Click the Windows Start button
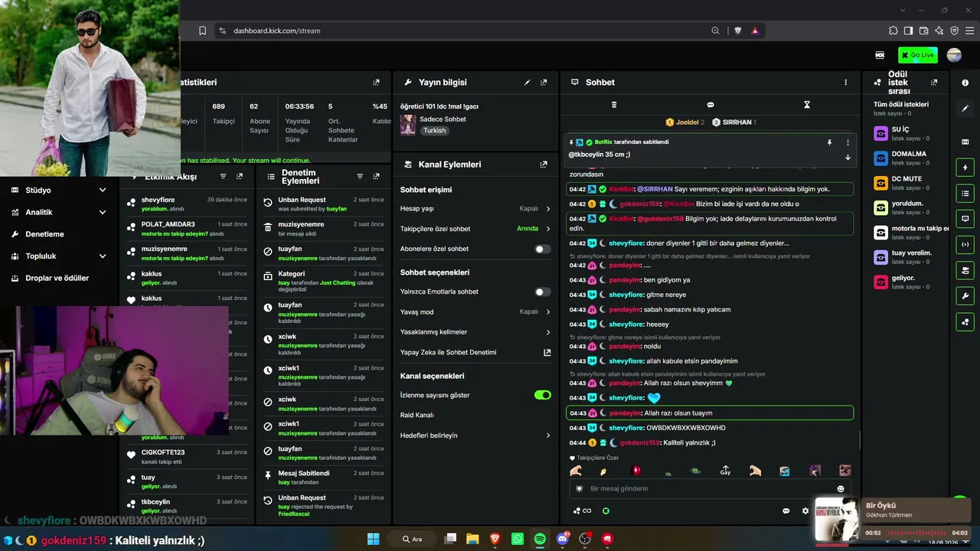This screenshot has height=551, width=980. click(x=373, y=539)
